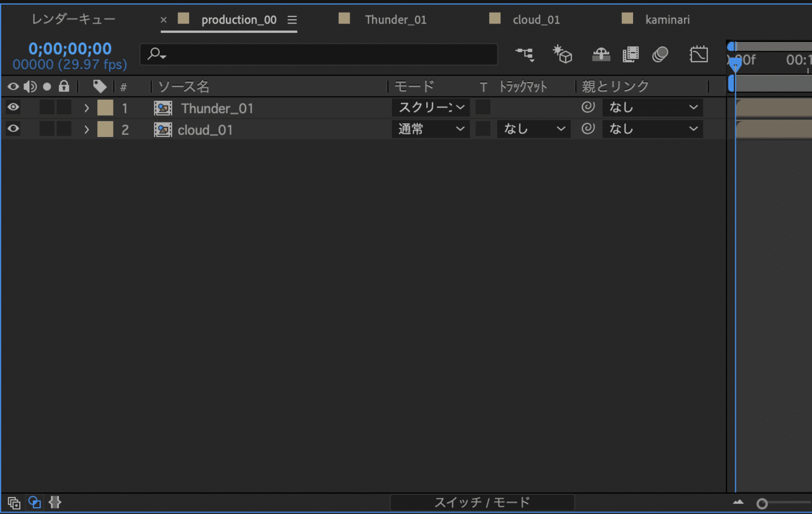Click the layer search input field
This screenshot has width=812, height=514.
pos(318,55)
